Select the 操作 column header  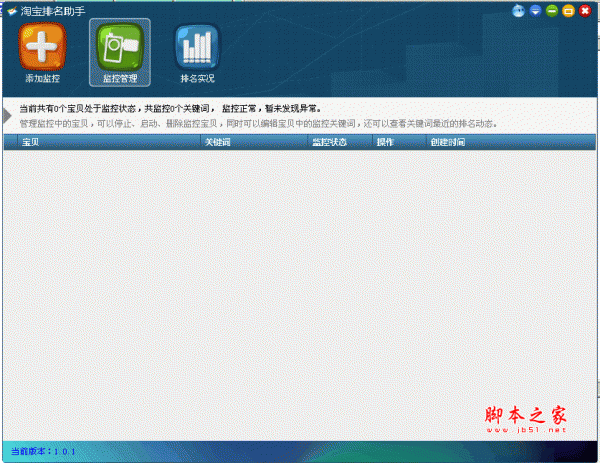tap(399, 142)
